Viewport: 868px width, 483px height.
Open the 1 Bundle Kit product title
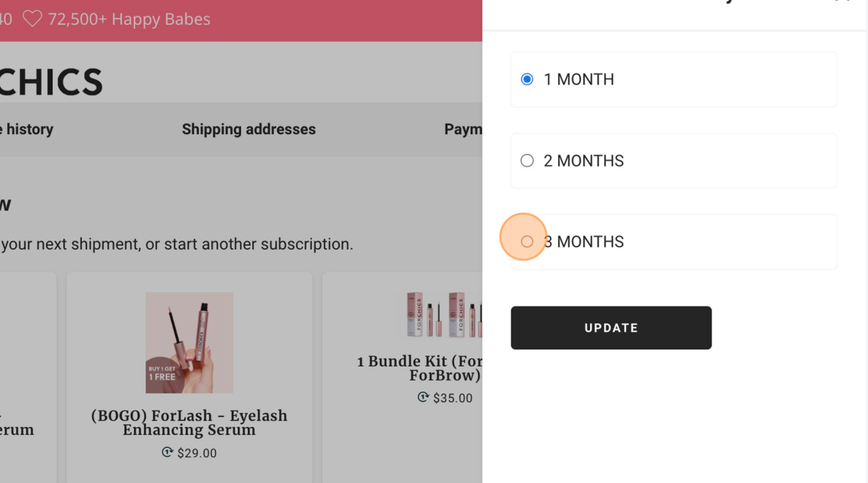tap(420, 368)
